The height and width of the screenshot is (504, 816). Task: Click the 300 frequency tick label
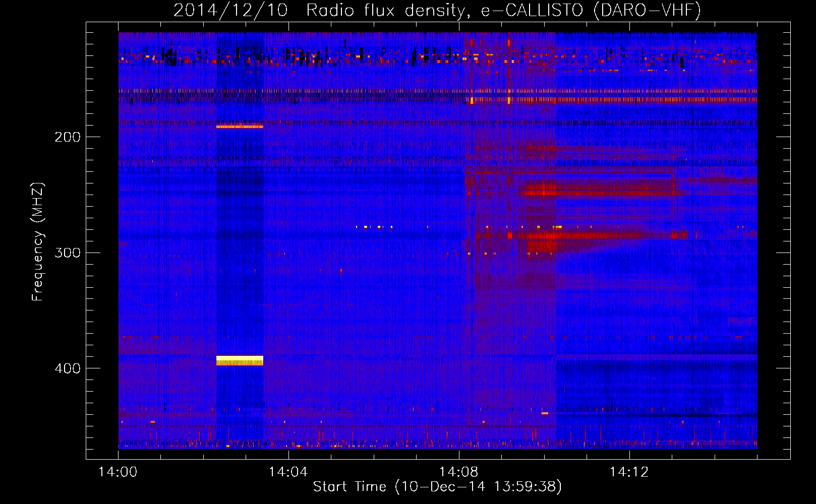pos(68,253)
